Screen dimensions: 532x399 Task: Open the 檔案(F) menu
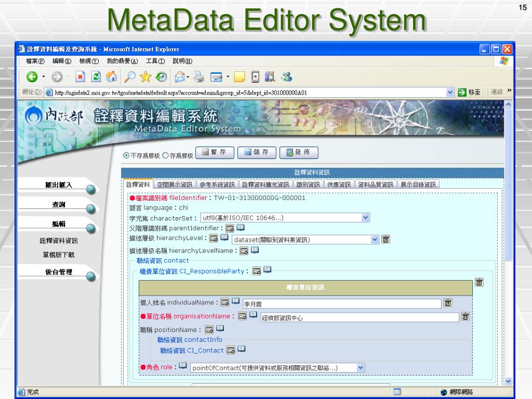point(35,61)
